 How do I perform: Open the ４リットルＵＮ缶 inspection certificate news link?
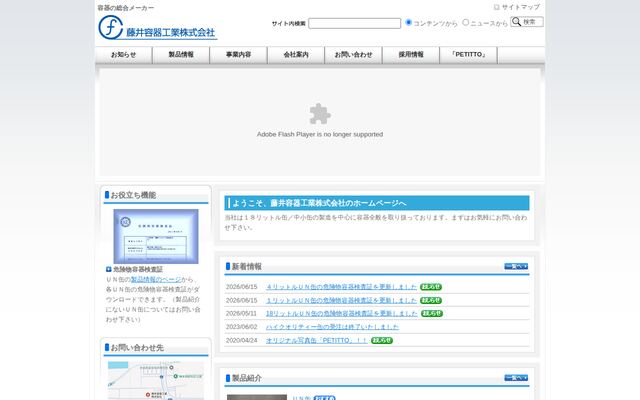tap(341, 287)
